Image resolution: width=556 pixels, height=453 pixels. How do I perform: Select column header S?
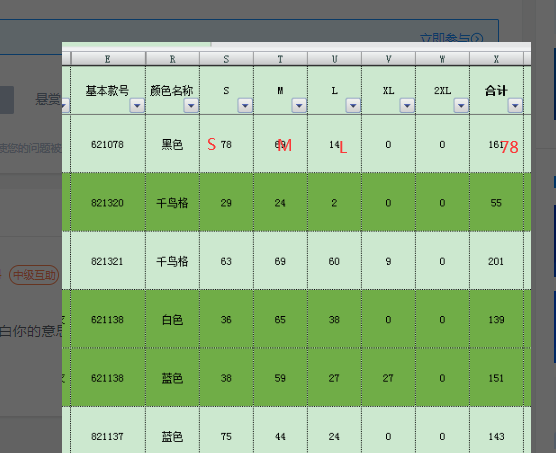(x=226, y=59)
